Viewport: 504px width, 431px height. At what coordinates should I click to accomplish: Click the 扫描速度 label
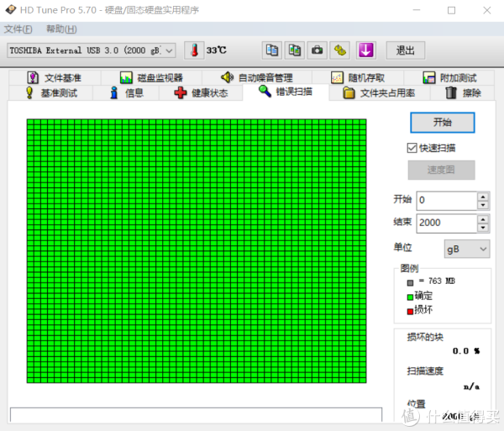coord(425,371)
